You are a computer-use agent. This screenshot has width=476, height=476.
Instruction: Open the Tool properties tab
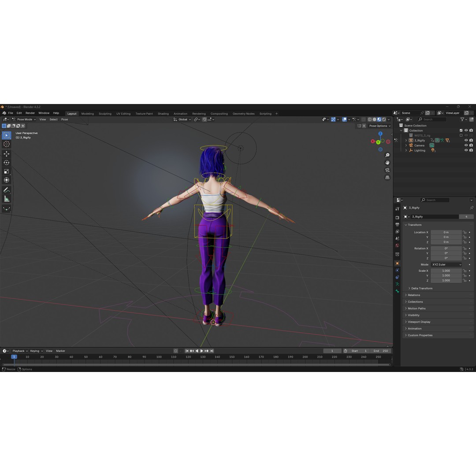[397, 209]
